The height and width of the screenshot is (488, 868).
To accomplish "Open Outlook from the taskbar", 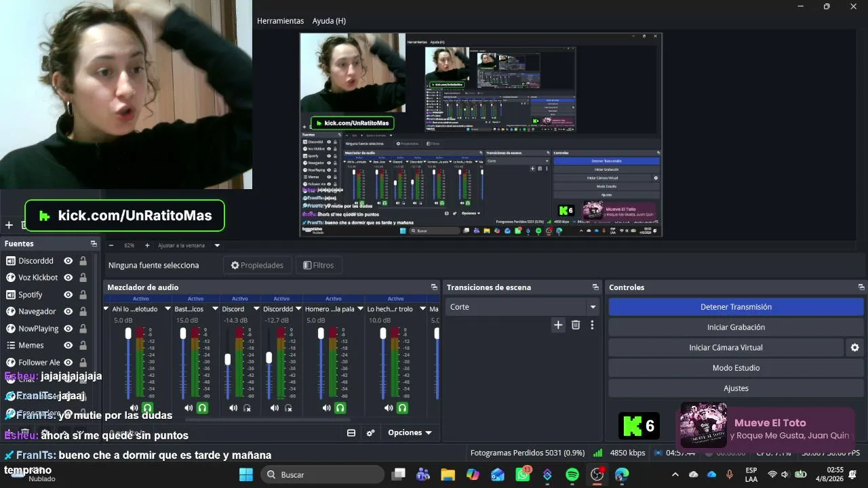I will click(x=498, y=474).
